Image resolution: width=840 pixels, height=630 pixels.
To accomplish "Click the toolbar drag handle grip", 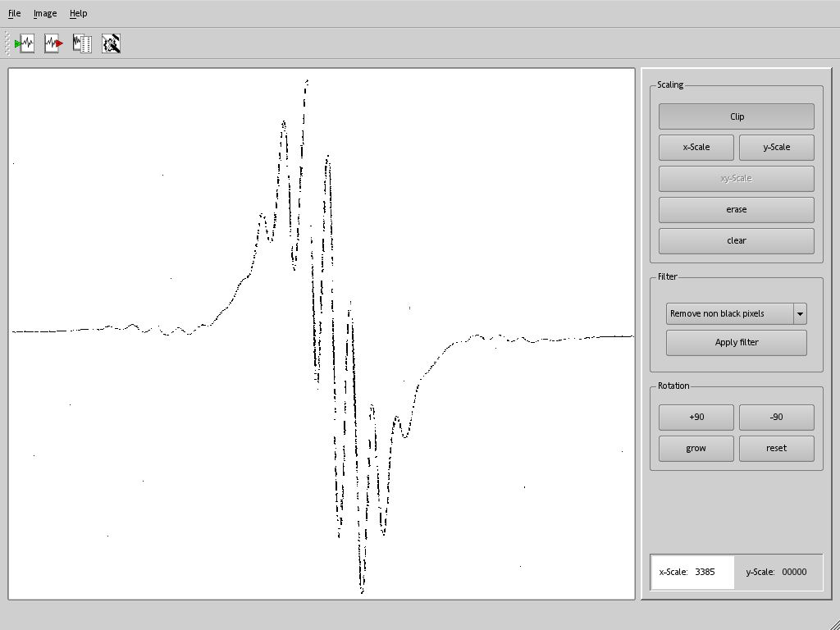I will pyautogui.click(x=7, y=43).
